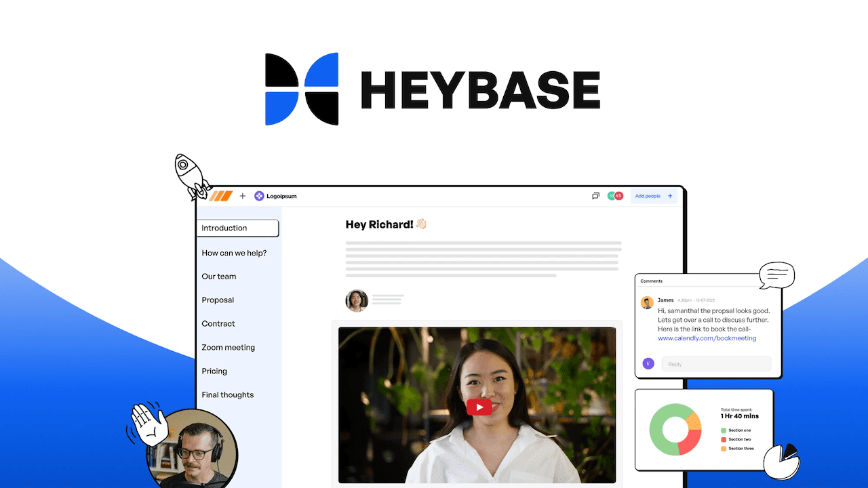Open the How can we help? section

[x=234, y=253]
